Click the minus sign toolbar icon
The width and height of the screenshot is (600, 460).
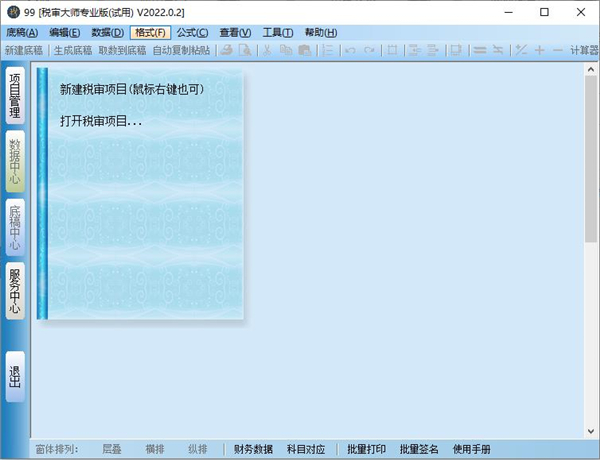click(x=558, y=50)
